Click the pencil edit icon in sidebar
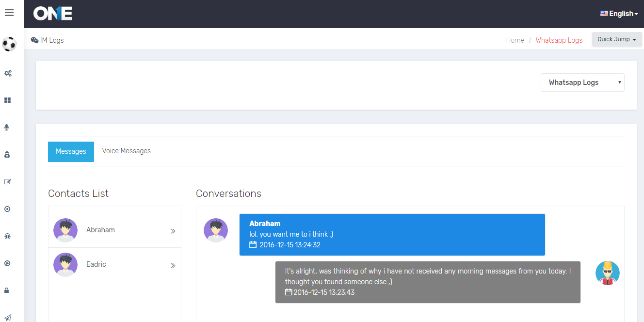This screenshot has height=322, width=644. click(x=7, y=182)
